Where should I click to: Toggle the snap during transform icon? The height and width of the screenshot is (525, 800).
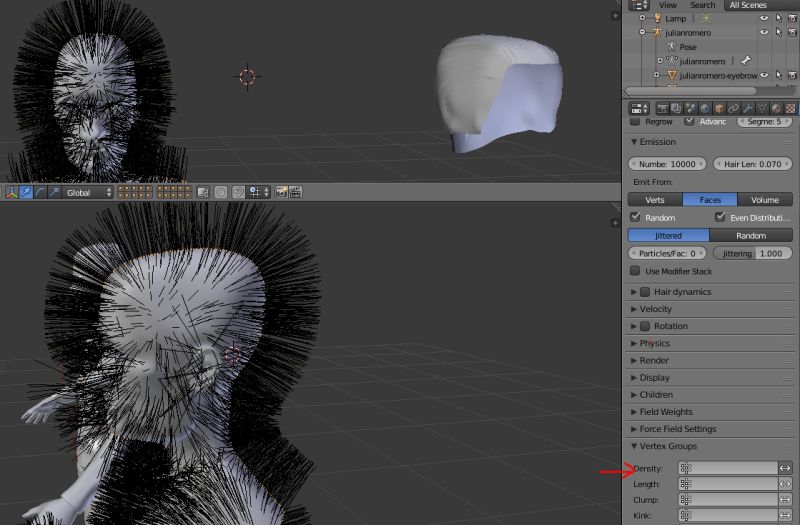[x=238, y=192]
